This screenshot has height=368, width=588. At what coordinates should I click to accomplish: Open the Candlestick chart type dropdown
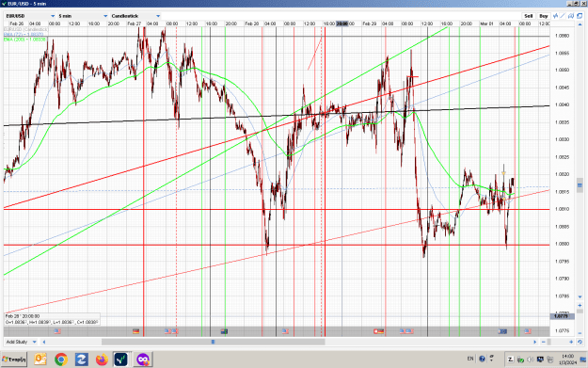point(135,16)
